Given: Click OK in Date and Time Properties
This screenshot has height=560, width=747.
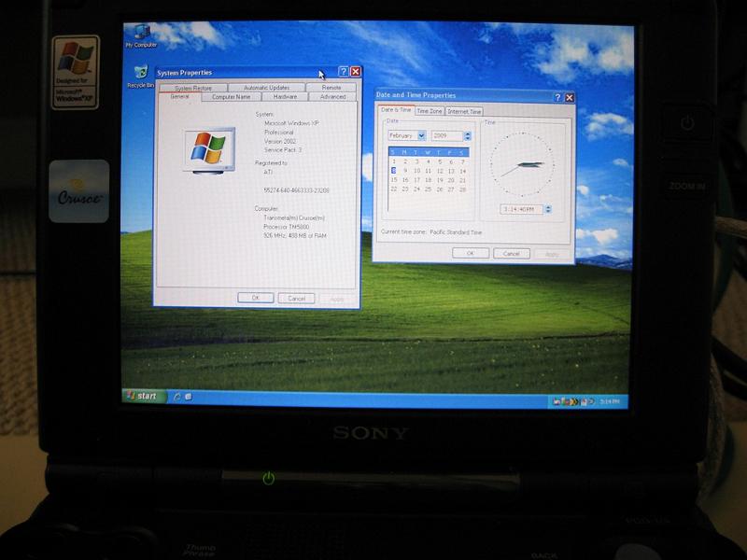Looking at the screenshot, I should tap(471, 253).
